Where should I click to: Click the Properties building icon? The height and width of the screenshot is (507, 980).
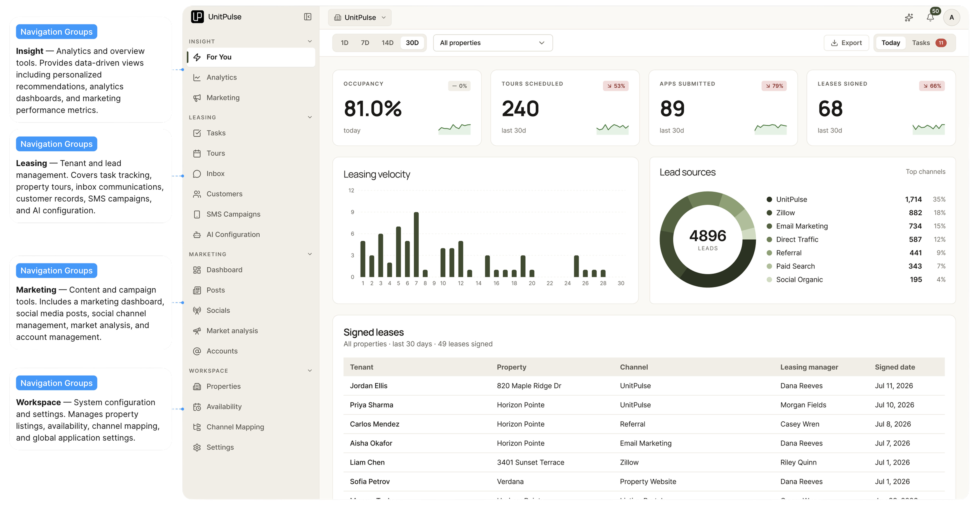pyautogui.click(x=197, y=387)
